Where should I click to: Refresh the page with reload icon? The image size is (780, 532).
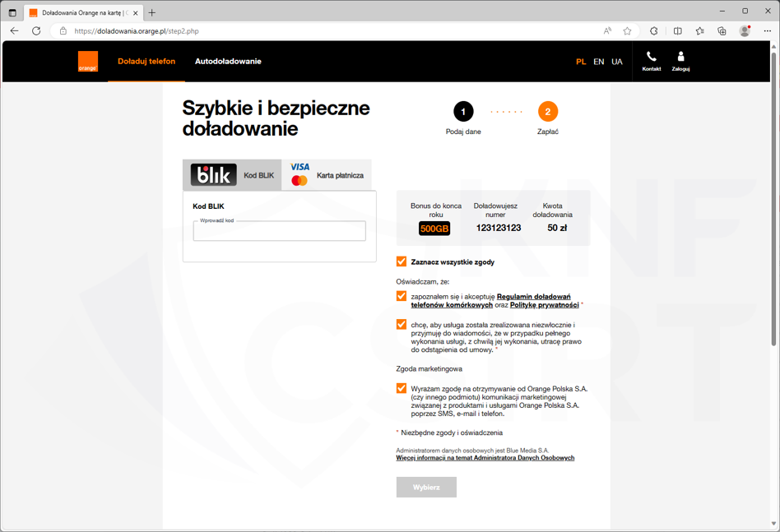tap(36, 31)
